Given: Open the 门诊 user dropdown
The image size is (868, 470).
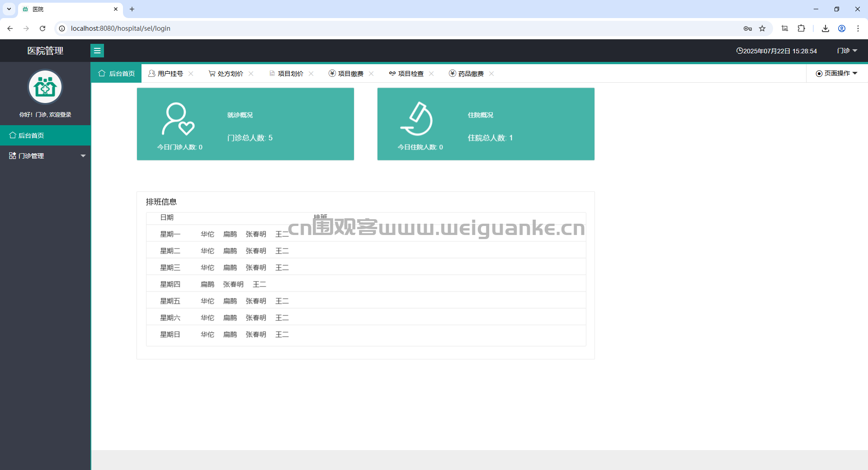Looking at the screenshot, I should [847, 51].
